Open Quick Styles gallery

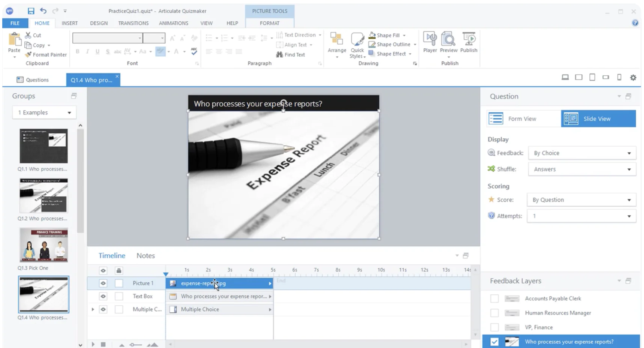(x=357, y=45)
